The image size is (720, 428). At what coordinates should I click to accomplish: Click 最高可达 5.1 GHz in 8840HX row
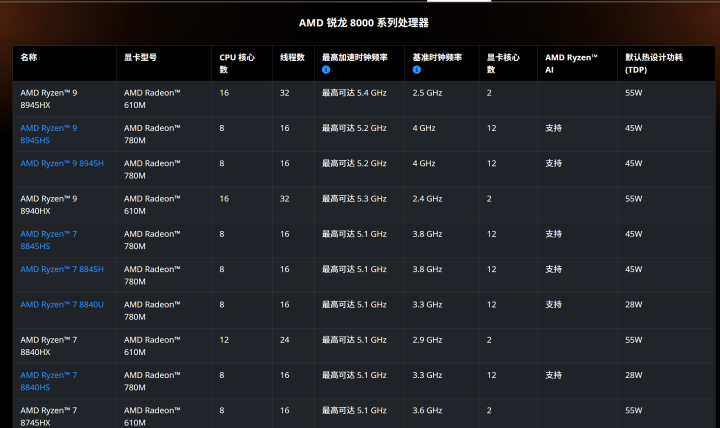[354, 340]
